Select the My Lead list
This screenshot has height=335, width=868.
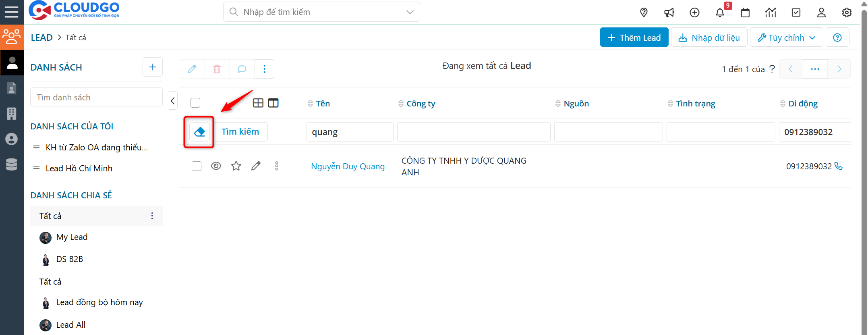[x=72, y=237]
